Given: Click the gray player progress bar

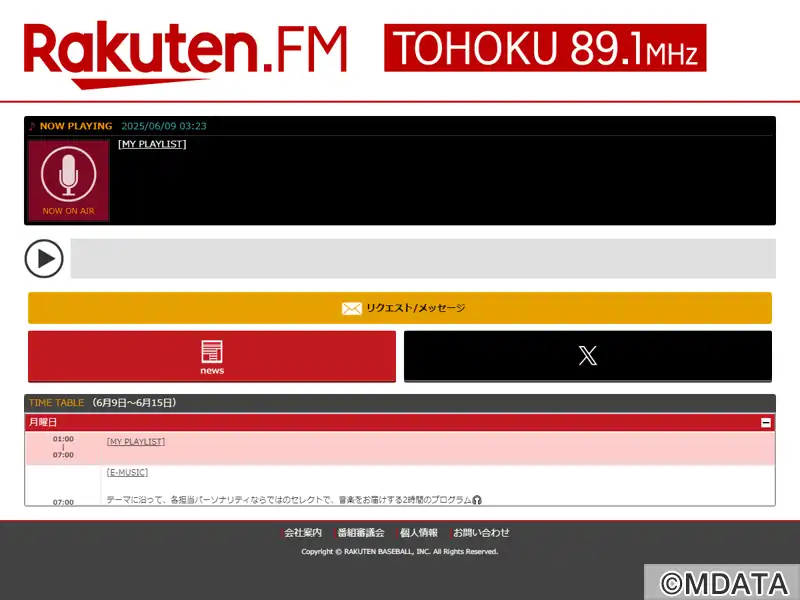Looking at the screenshot, I should coord(423,259).
